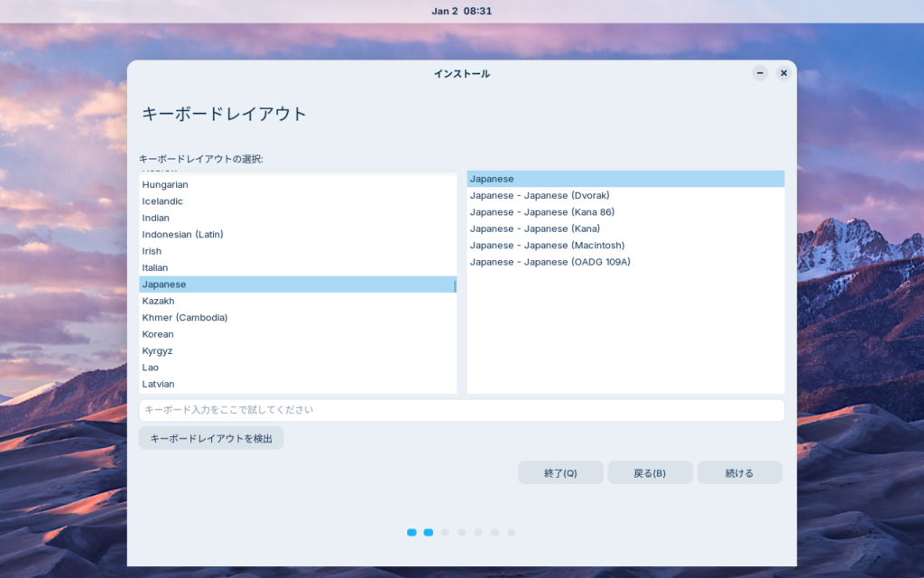Viewport: 924px width, 578px height.
Task: Pick Italian keyboard layout
Action: pos(155,267)
